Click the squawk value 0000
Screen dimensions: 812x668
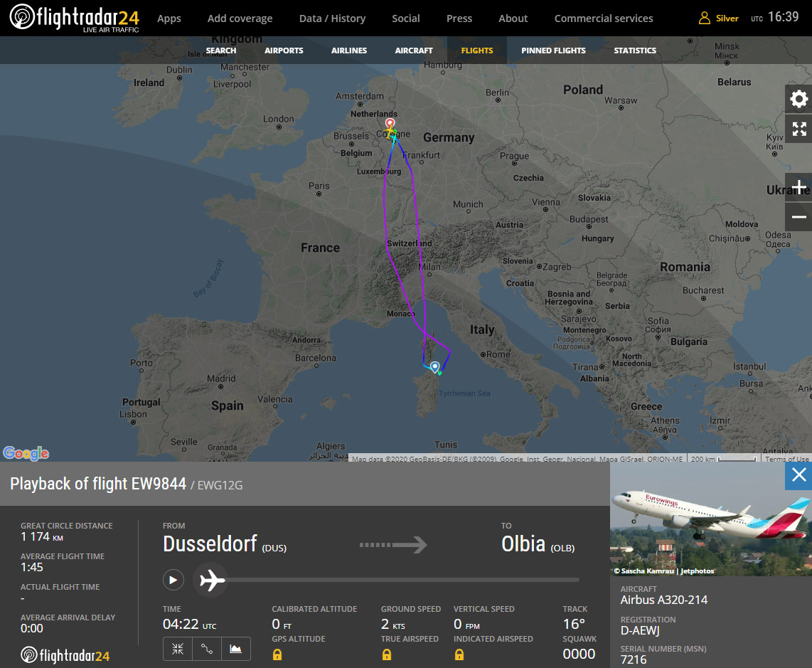tap(579, 654)
